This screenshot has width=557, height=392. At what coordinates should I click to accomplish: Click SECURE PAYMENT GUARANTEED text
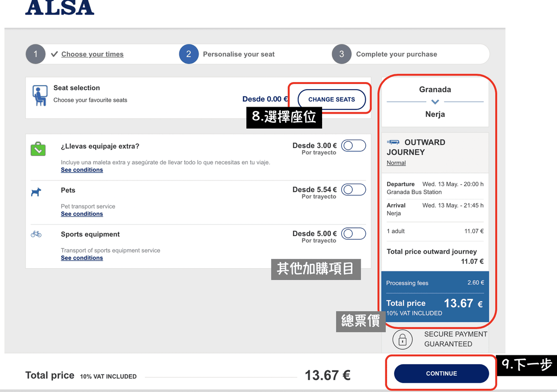point(455,339)
